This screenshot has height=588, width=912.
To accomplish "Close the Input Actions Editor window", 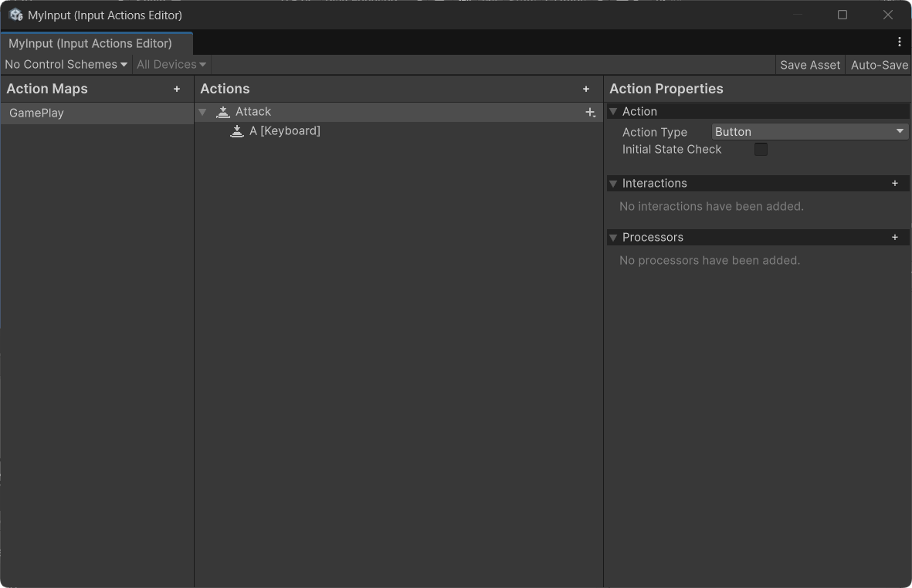I will coord(887,15).
